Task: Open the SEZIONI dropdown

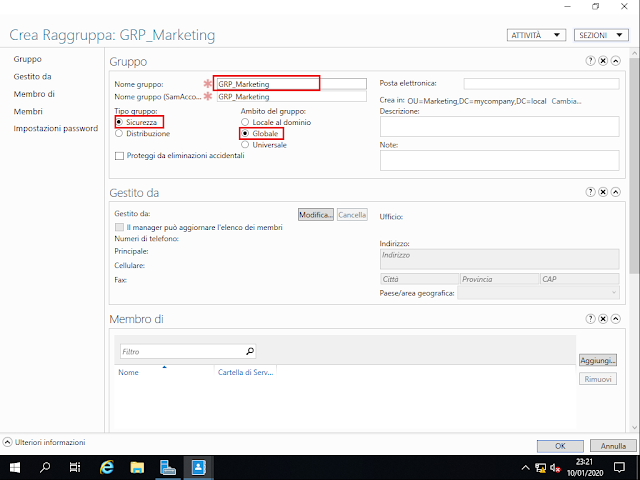Action: coord(600,35)
